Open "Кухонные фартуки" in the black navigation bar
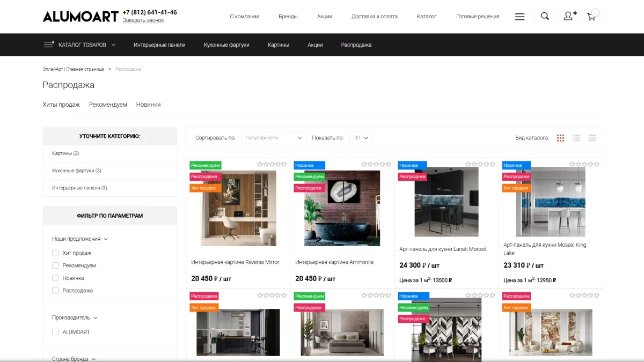The width and height of the screenshot is (644, 362). pyautogui.click(x=226, y=45)
